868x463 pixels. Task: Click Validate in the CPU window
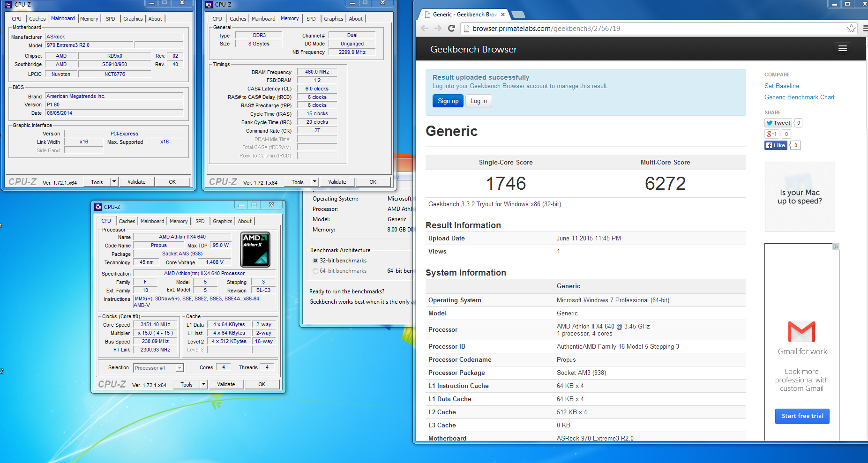[226, 384]
